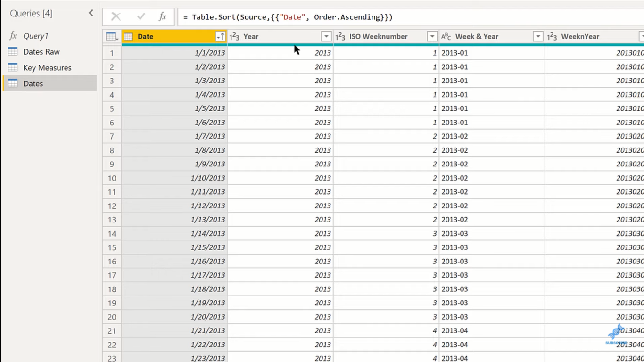Click the date cell 1/23/2013
The width and height of the screenshot is (644, 362).
coord(174,357)
